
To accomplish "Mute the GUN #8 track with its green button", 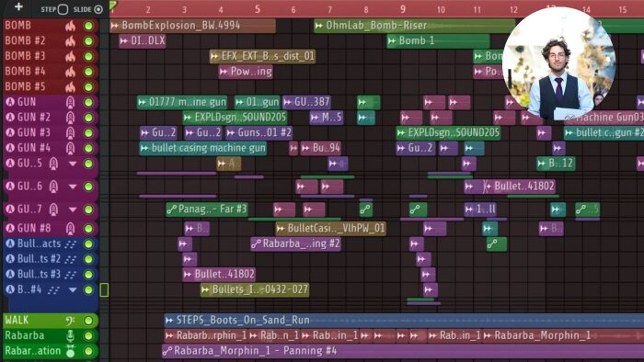I will pyautogui.click(x=88, y=229).
